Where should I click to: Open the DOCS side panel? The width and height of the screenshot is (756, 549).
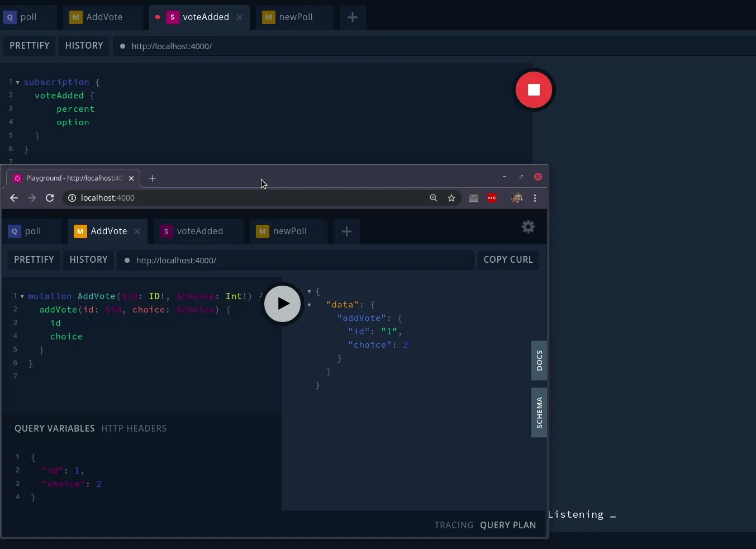(539, 361)
